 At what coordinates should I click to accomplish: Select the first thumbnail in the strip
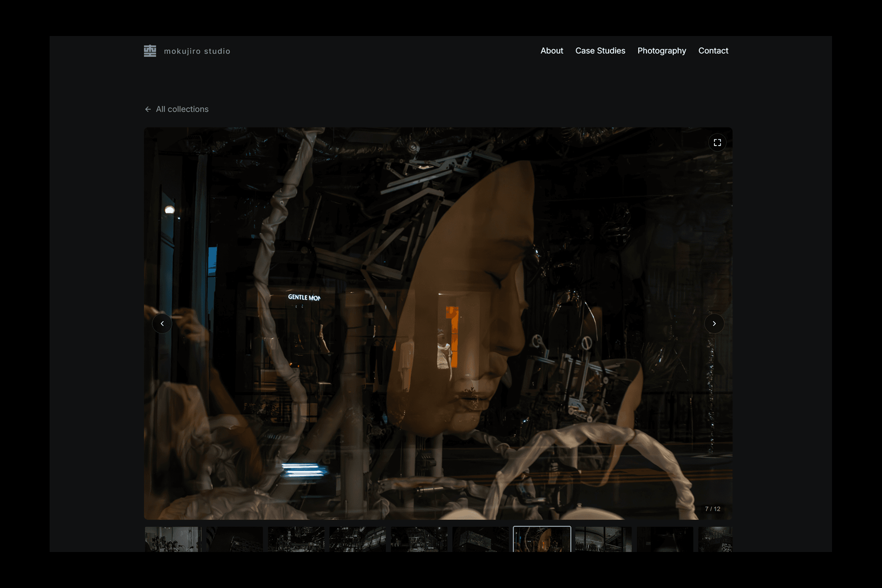173,539
